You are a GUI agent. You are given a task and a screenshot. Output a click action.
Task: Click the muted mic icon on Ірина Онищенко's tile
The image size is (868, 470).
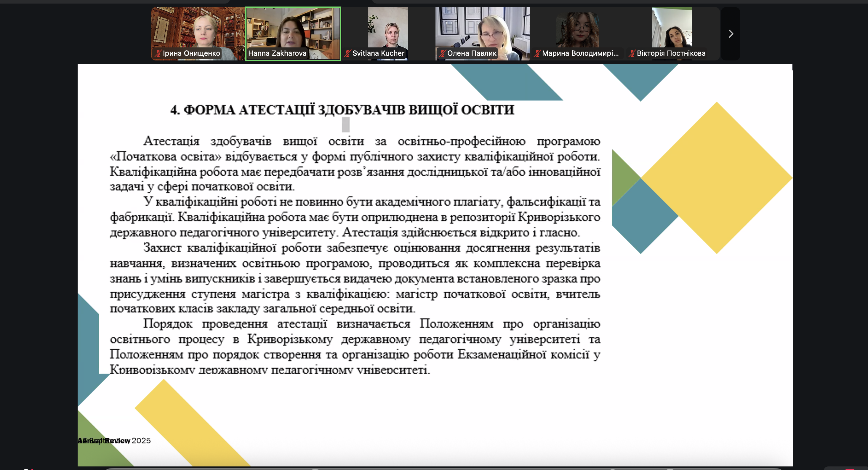157,54
